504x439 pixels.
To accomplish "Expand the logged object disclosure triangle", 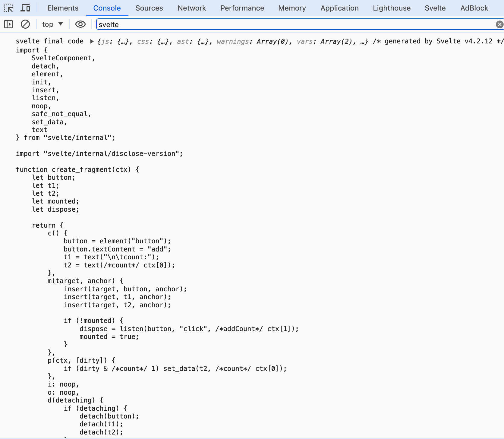I will (x=92, y=41).
